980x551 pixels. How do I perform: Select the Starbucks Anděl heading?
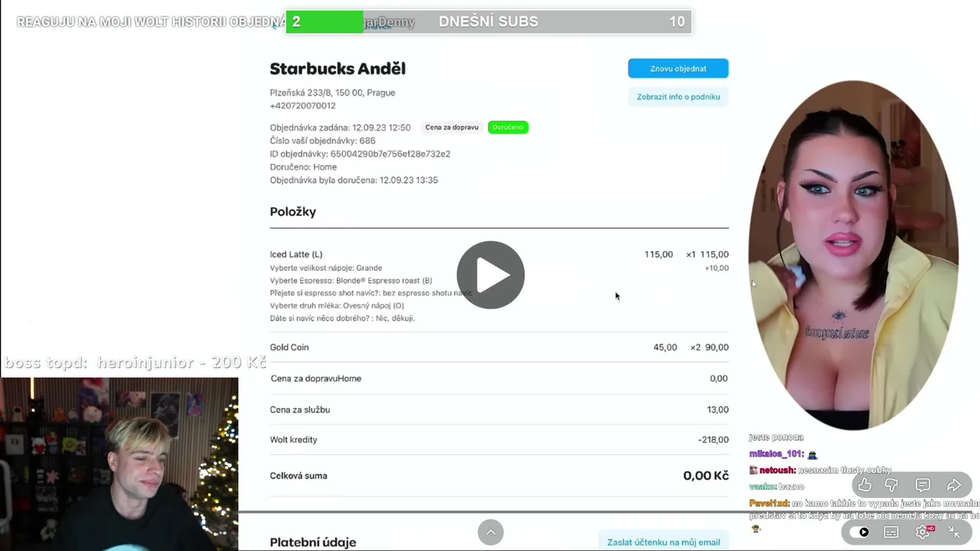(x=338, y=68)
